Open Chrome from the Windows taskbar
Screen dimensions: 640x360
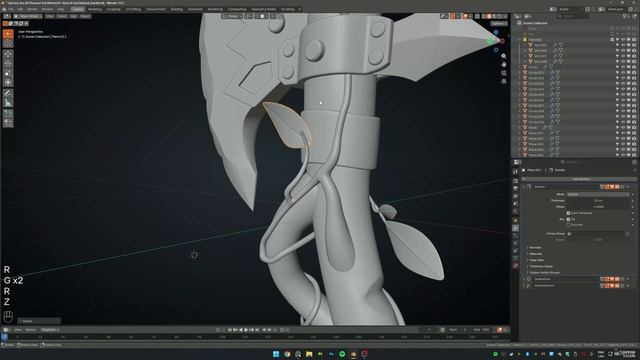pos(287,354)
